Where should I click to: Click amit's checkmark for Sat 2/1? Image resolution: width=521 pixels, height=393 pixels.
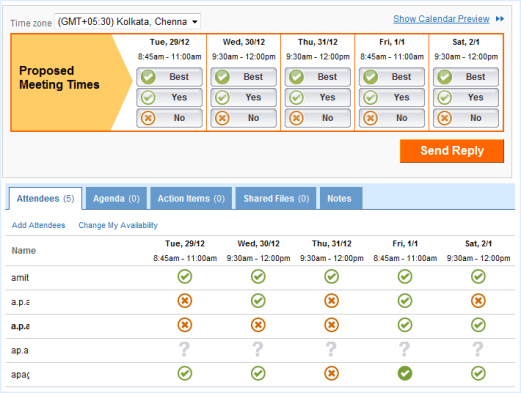[478, 277]
